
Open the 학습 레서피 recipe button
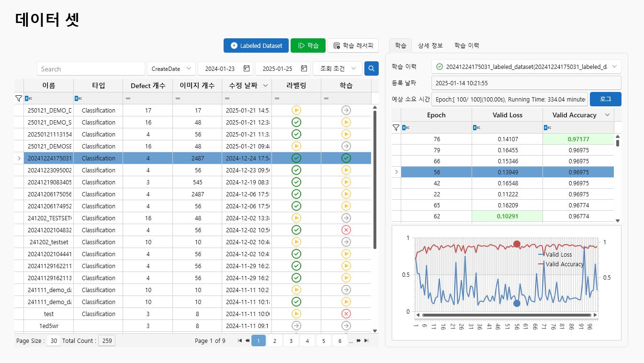tap(353, 45)
